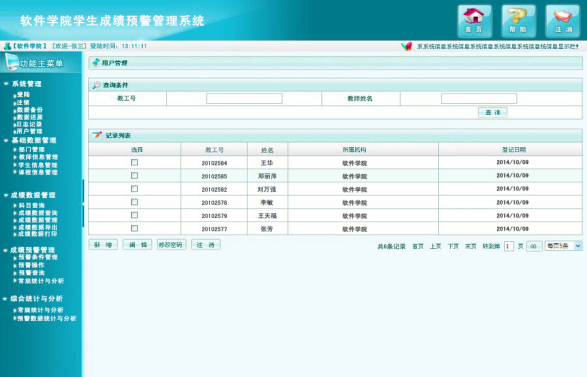Screen dimensions: 587x377
Task: Open 成绩数据打印 in sidebar
Action: [38, 234]
